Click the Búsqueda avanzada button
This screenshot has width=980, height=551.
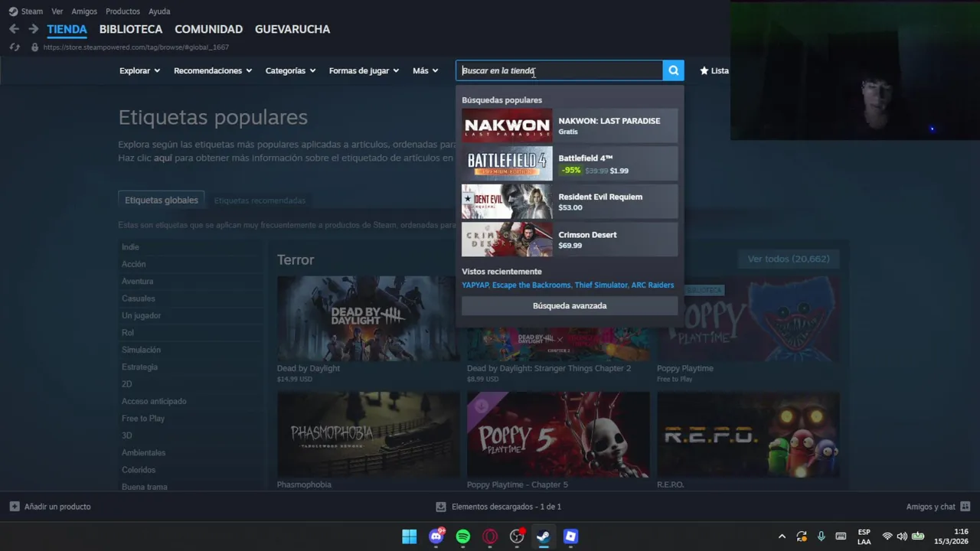[x=570, y=305]
